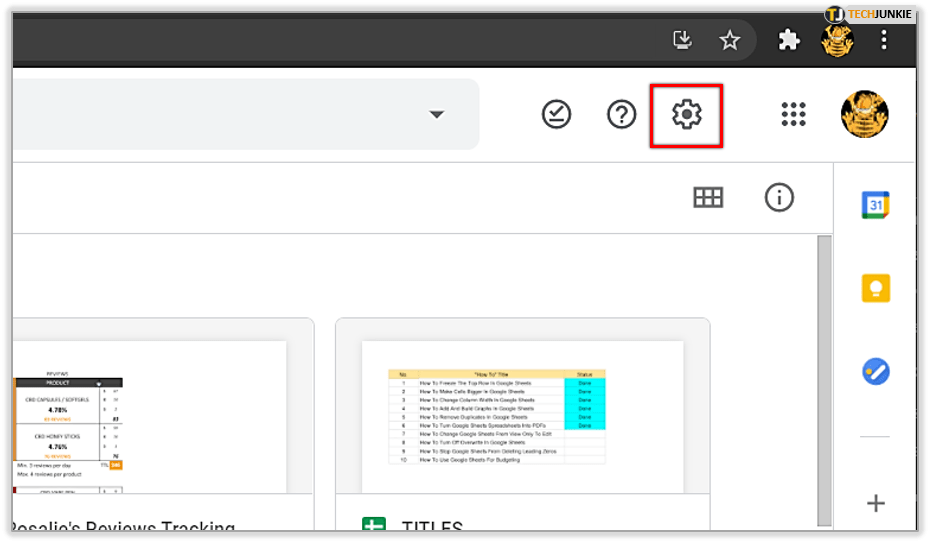930x543 pixels.
Task: Open the Google account avatar menu
Action: 864,114
